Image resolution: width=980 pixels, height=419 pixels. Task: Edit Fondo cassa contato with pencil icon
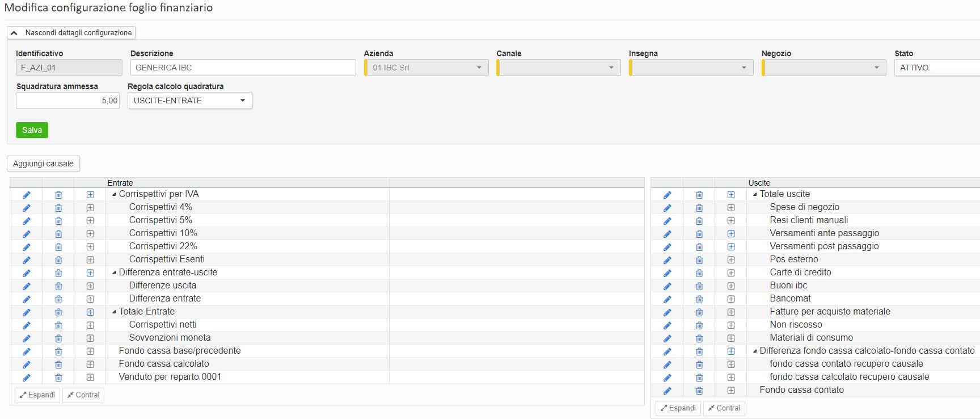pos(667,391)
